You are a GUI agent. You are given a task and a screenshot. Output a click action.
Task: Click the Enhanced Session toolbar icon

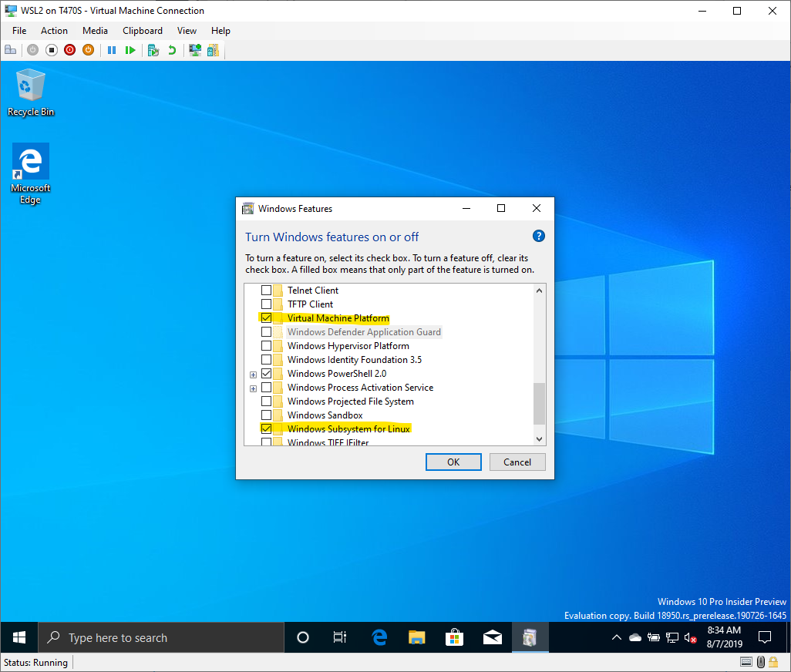(x=195, y=50)
